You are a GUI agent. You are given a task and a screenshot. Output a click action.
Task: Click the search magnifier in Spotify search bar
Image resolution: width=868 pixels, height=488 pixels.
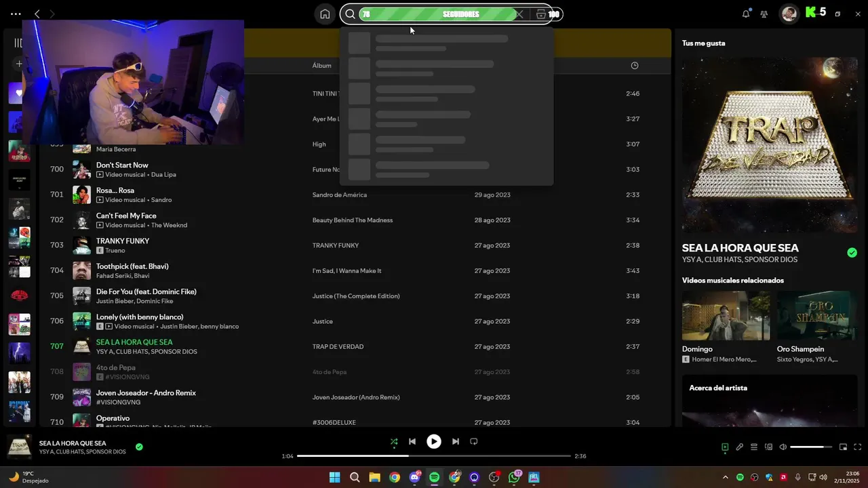350,14
